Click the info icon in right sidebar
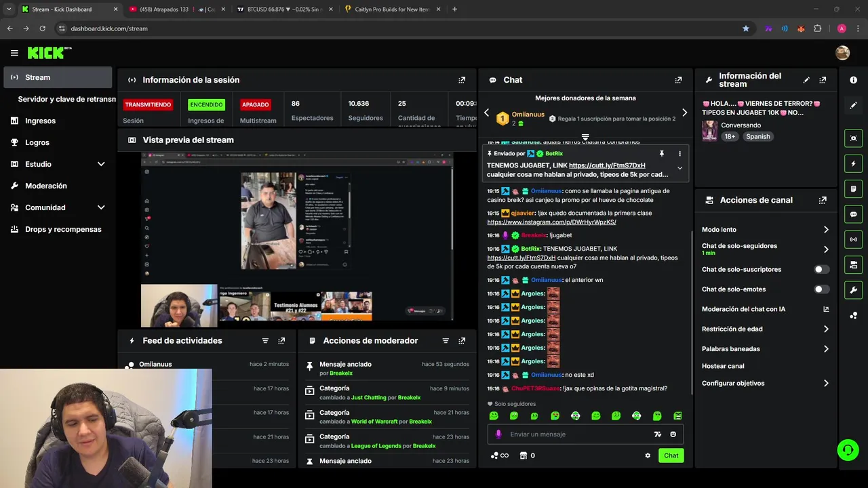Image resolution: width=868 pixels, height=488 pixels. 853,80
